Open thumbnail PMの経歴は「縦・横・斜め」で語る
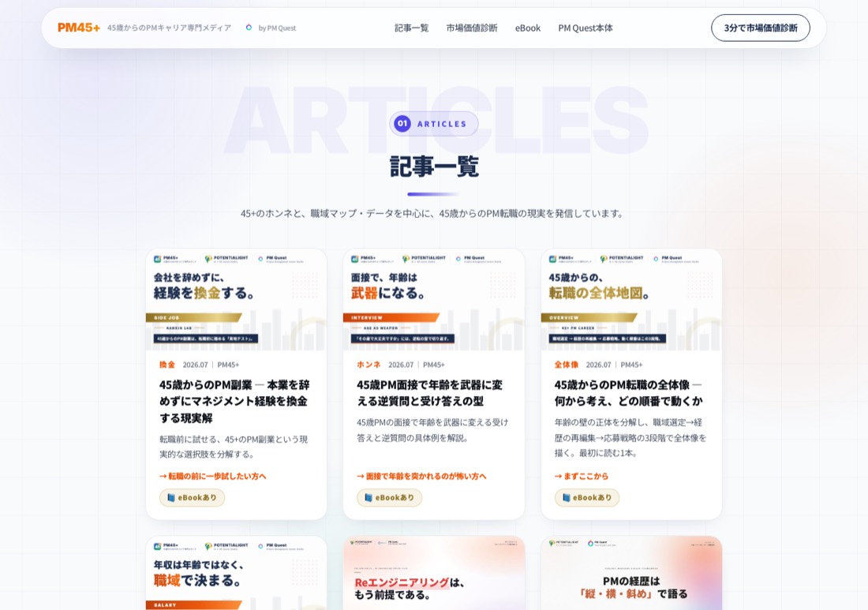 (631, 573)
